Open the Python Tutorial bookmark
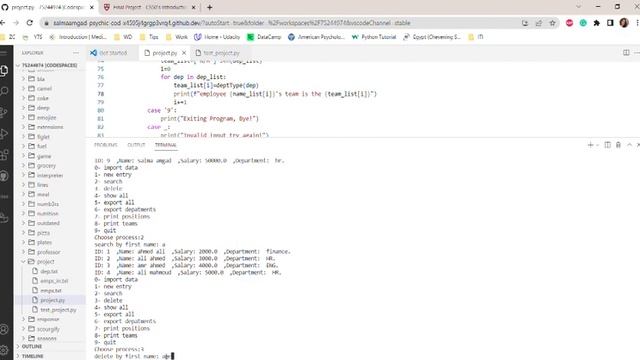The image size is (640, 360). (x=374, y=37)
